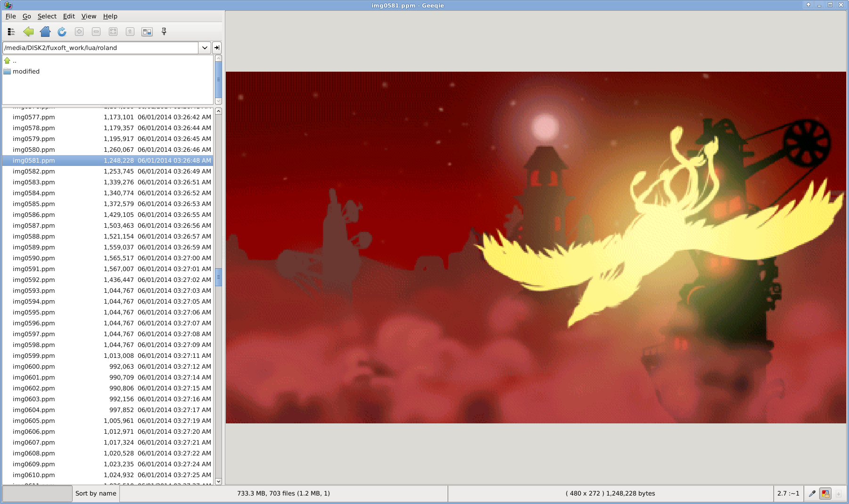
Task: Open the Select menu
Action: pos(47,16)
